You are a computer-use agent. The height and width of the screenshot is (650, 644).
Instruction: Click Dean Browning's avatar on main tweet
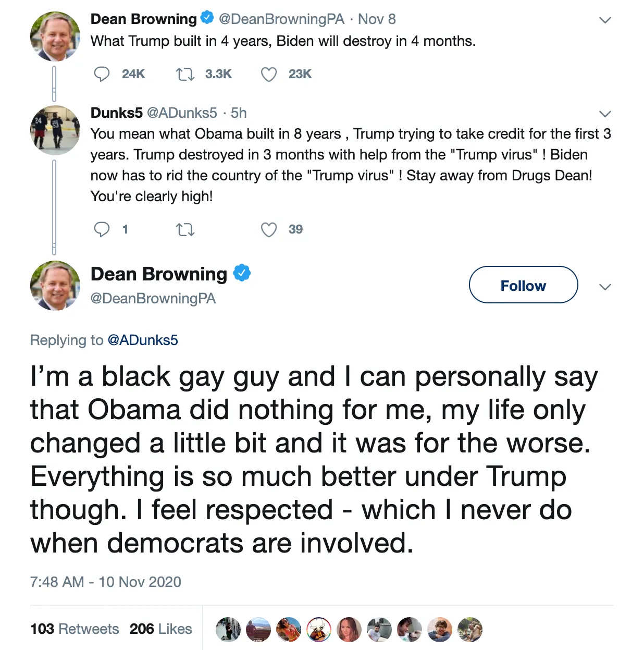[55, 286]
